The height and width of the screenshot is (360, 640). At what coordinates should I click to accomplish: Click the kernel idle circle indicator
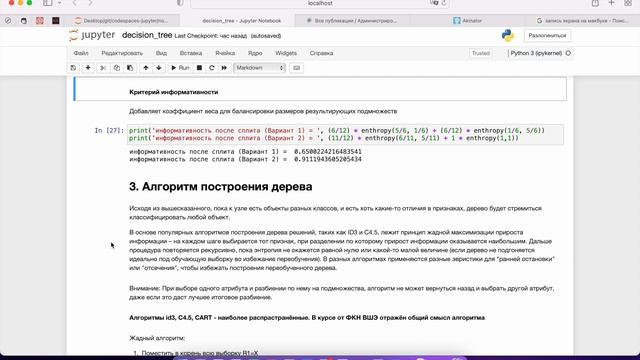tap(568, 53)
